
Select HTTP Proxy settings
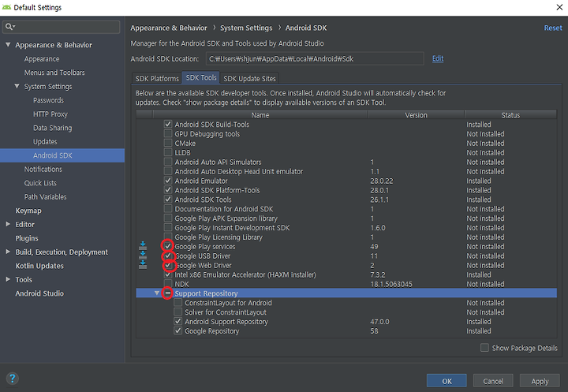click(50, 114)
